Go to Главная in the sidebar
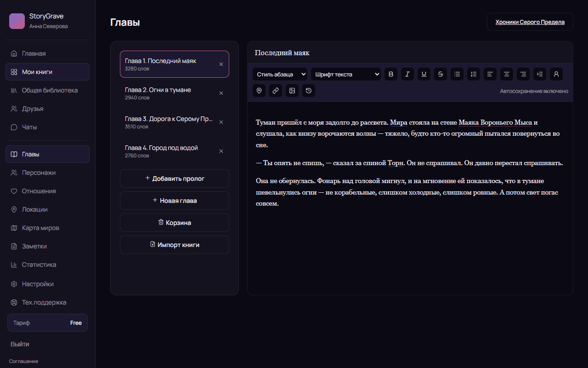 tap(47, 53)
